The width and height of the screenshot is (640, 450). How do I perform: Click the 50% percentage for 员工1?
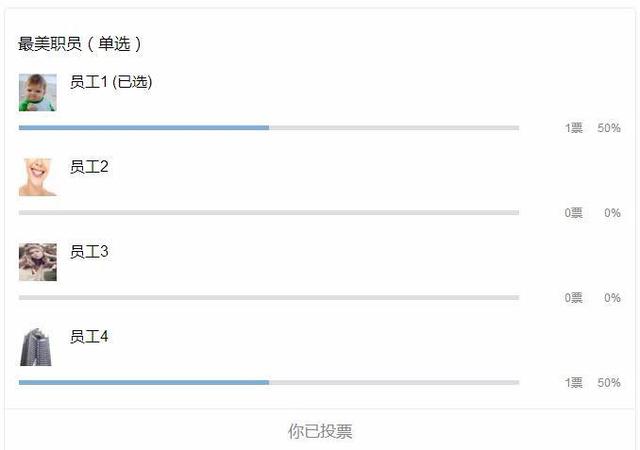pos(609,128)
